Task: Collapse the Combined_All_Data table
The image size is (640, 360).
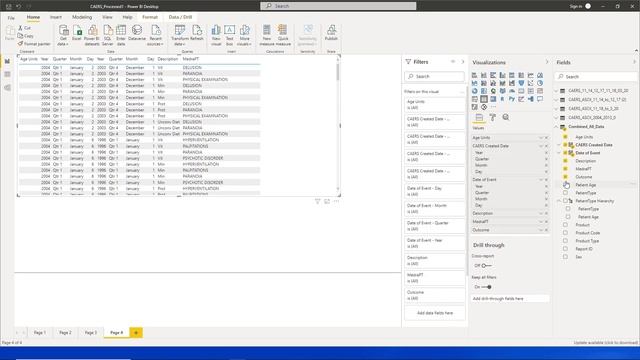Action: point(557,127)
